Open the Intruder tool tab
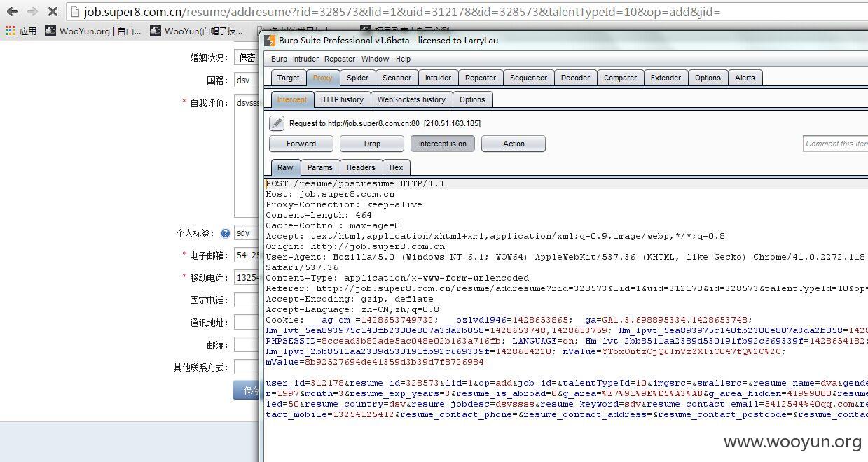 (x=438, y=78)
